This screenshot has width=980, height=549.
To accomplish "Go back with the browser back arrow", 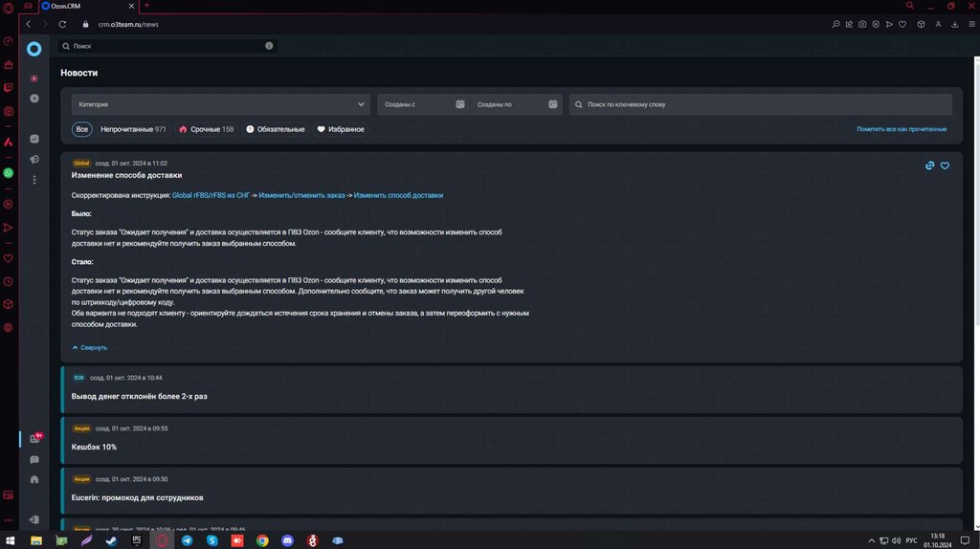I will (28, 24).
